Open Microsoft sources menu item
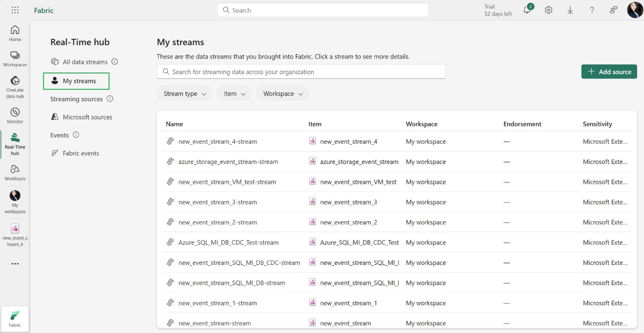 pyautogui.click(x=81, y=117)
